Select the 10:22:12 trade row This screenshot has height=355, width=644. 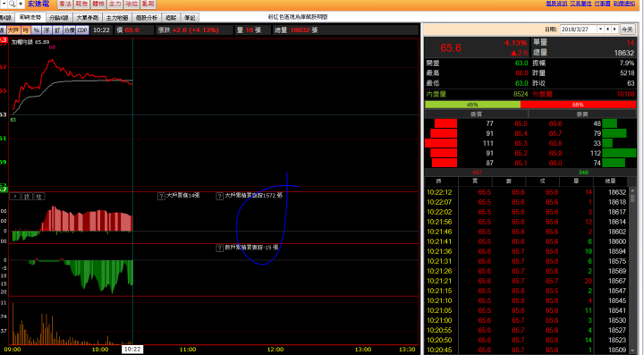tap(527, 192)
